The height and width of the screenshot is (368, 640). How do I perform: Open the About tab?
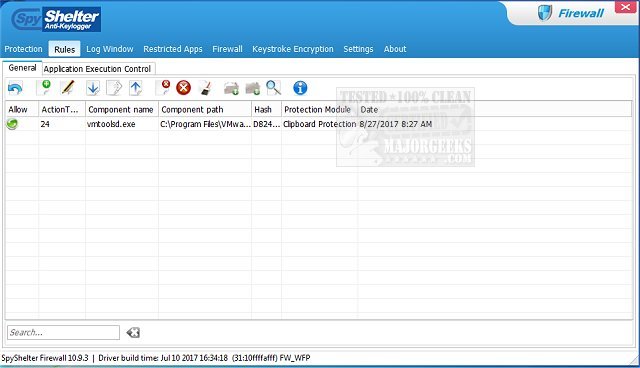click(x=395, y=49)
